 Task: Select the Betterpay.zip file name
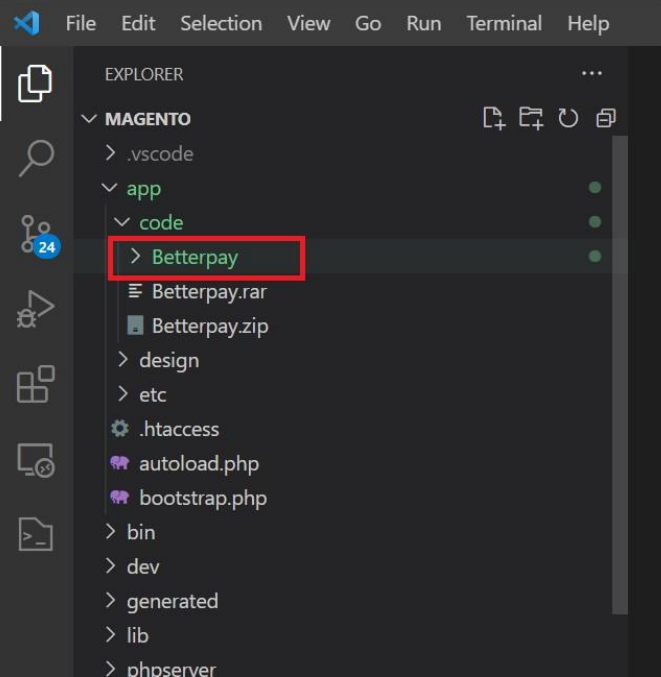pos(210,326)
